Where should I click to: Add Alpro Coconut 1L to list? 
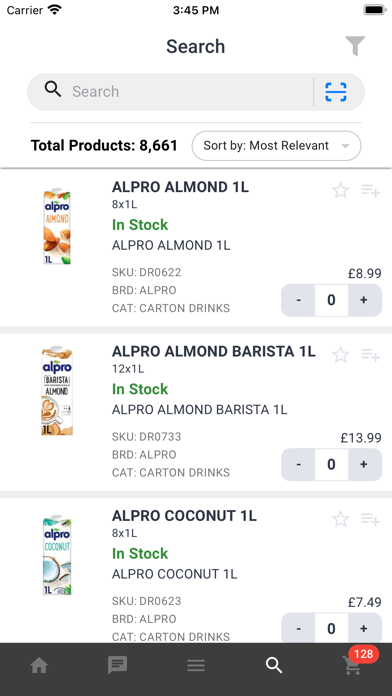[x=370, y=519]
